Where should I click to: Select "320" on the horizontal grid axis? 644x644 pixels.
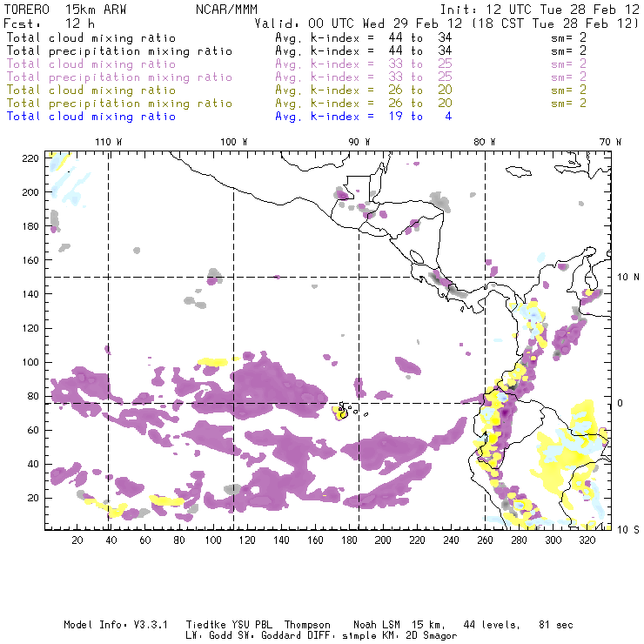[x=587, y=540]
